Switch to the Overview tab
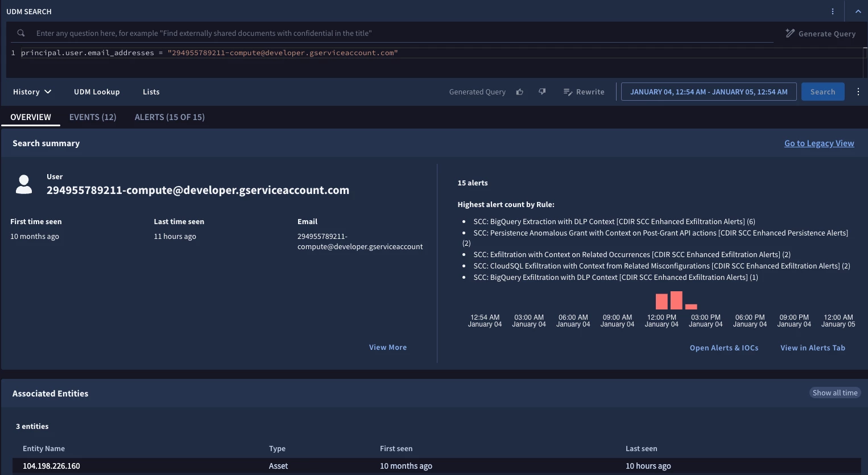Image resolution: width=868 pixels, height=475 pixels. (x=31, y=117)
